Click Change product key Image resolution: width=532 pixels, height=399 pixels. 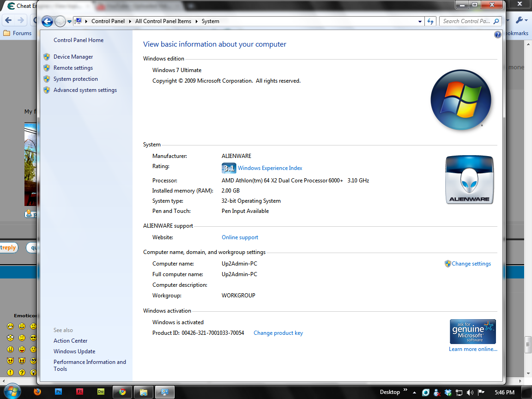coord(278,333)
